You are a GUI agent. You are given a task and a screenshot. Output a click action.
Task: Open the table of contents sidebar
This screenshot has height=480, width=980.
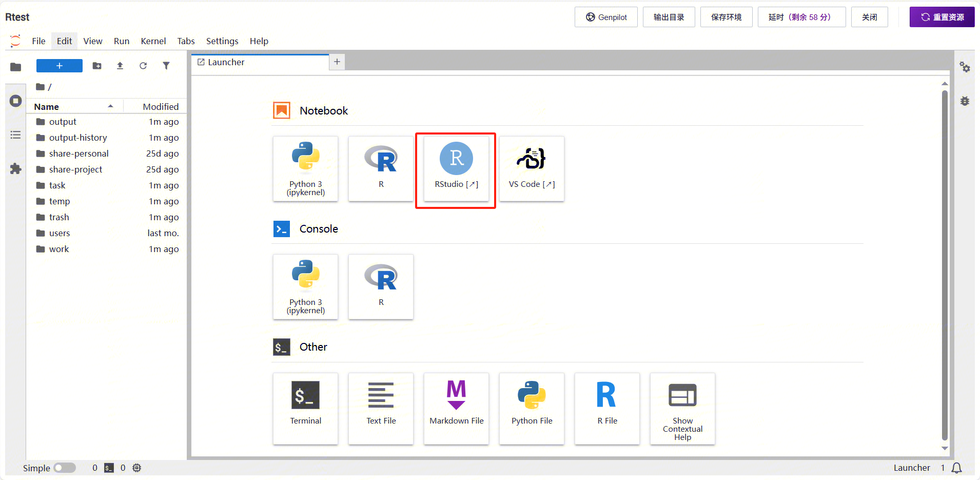[x=16, y=135]
